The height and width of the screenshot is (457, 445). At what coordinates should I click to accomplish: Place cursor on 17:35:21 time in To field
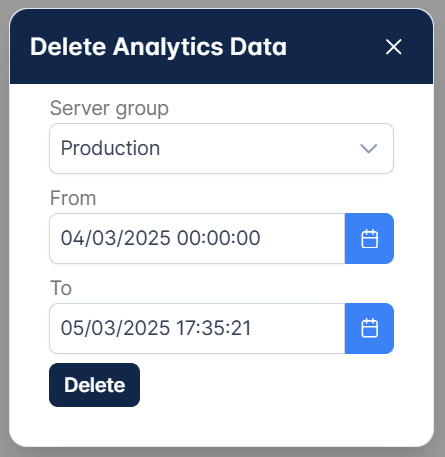[214, 328]
